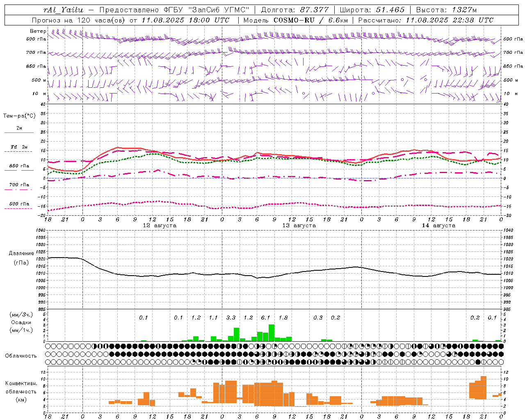The image size is (525, 420).
Task: Click the 1.1 precipitation total value
Action: (x=213, y=317)
